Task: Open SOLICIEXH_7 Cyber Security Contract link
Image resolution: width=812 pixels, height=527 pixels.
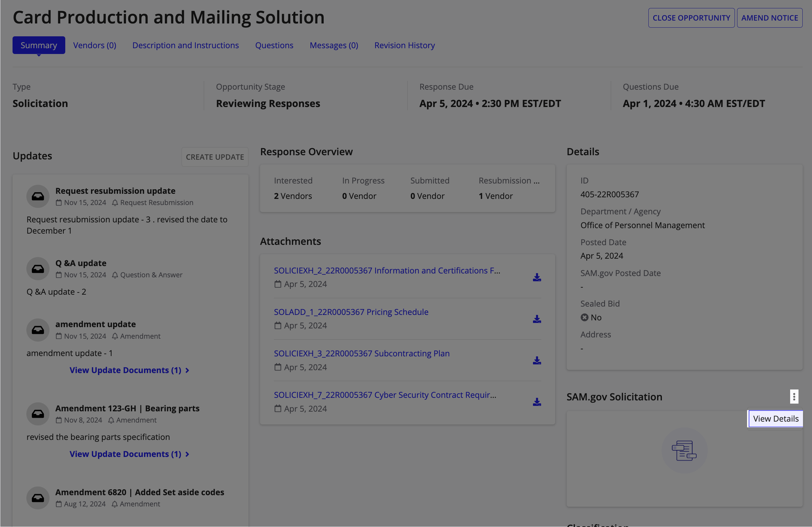Action: click(x=385, y=395)
